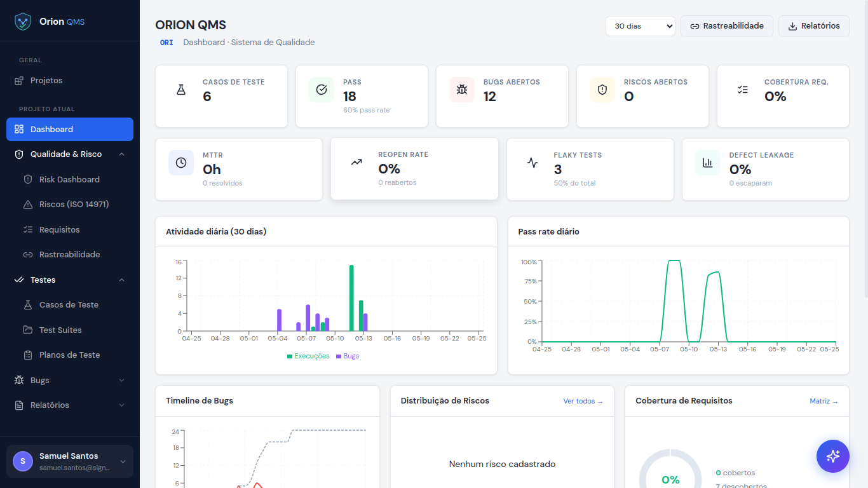Click the Rastreabilidade link icon in sidebar
Screen dimensions: 868x488
28,255
